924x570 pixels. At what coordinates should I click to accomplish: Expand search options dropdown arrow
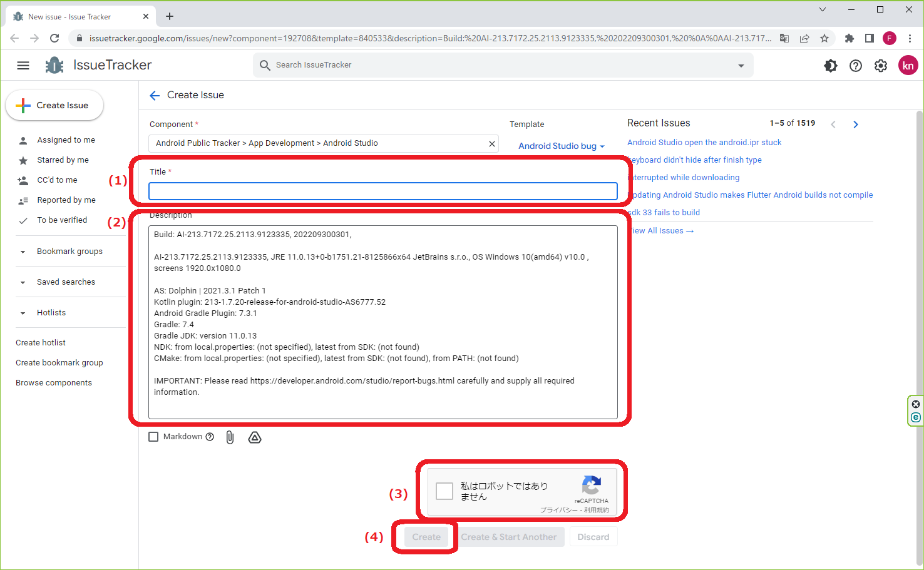[741, 66]
